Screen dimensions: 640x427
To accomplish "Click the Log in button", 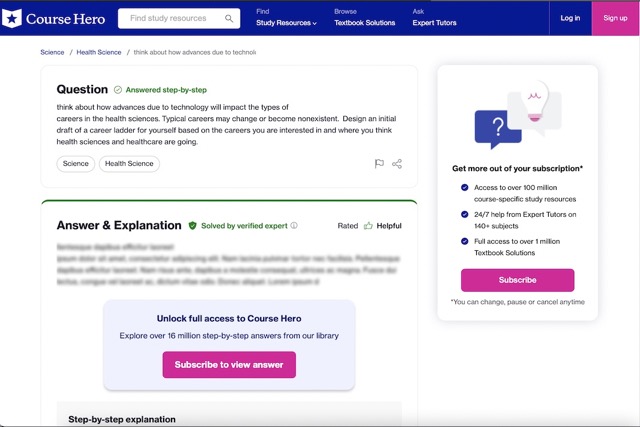I will tap(570, 18).
